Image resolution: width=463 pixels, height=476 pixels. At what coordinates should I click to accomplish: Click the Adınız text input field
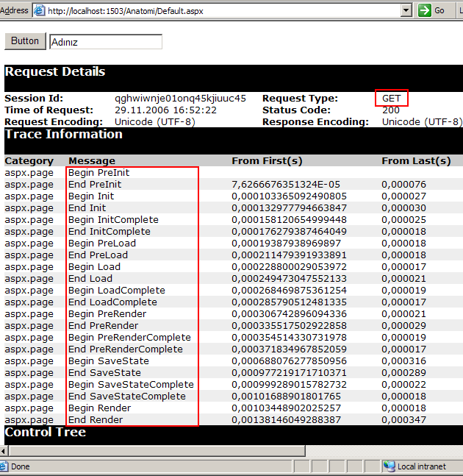pyautogui.click(x=106, y=42)
